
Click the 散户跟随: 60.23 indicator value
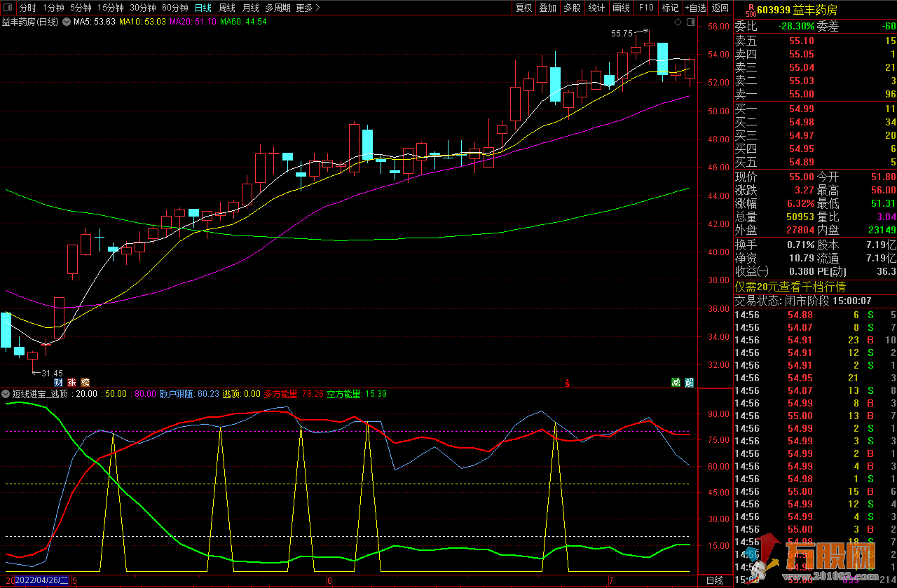(189, 394)
